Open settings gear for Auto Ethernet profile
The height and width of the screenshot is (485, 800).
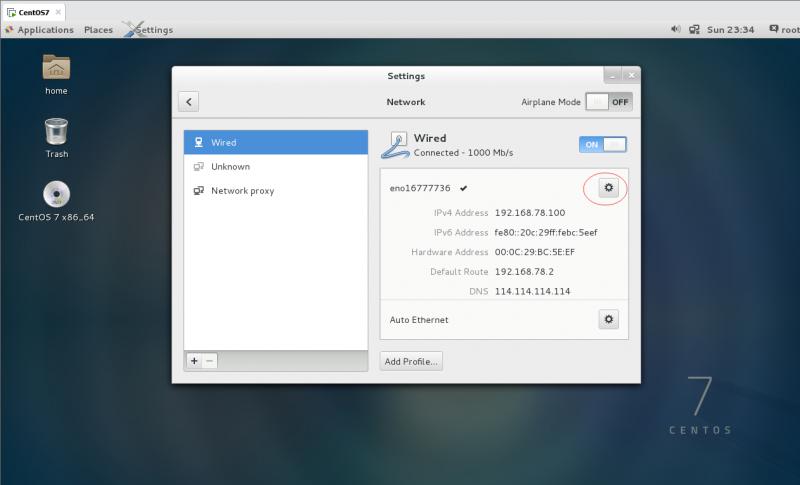[x=608, y=319]
